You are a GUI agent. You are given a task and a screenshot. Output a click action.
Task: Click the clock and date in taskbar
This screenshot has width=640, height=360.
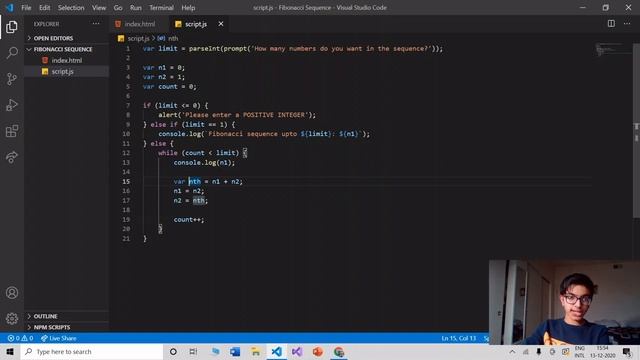(x=602, y=352)
